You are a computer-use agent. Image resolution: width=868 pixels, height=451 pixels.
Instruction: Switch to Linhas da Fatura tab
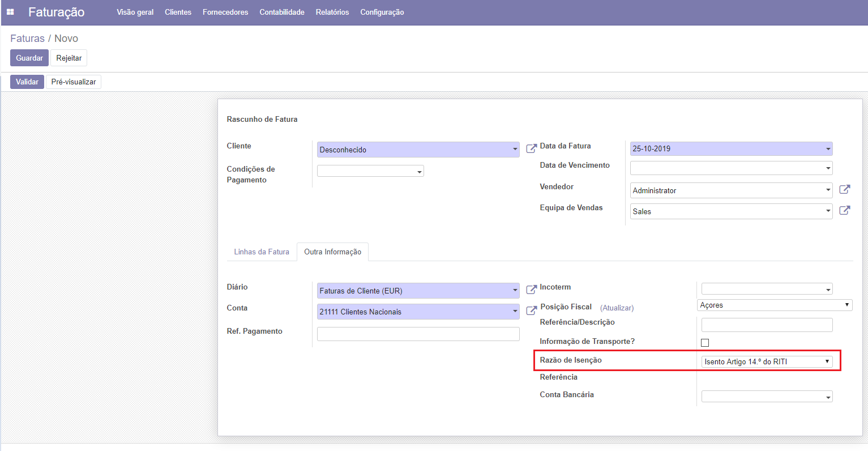[x=262, y=252]
